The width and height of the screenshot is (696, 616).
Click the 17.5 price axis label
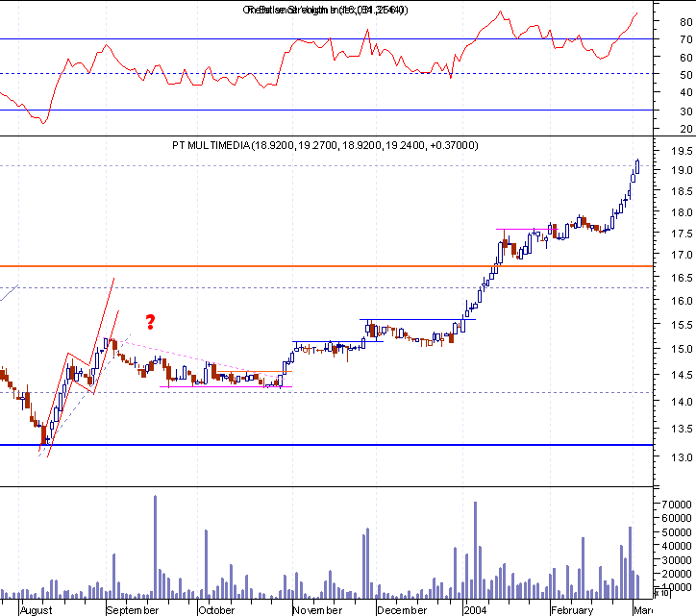[682, 234]
